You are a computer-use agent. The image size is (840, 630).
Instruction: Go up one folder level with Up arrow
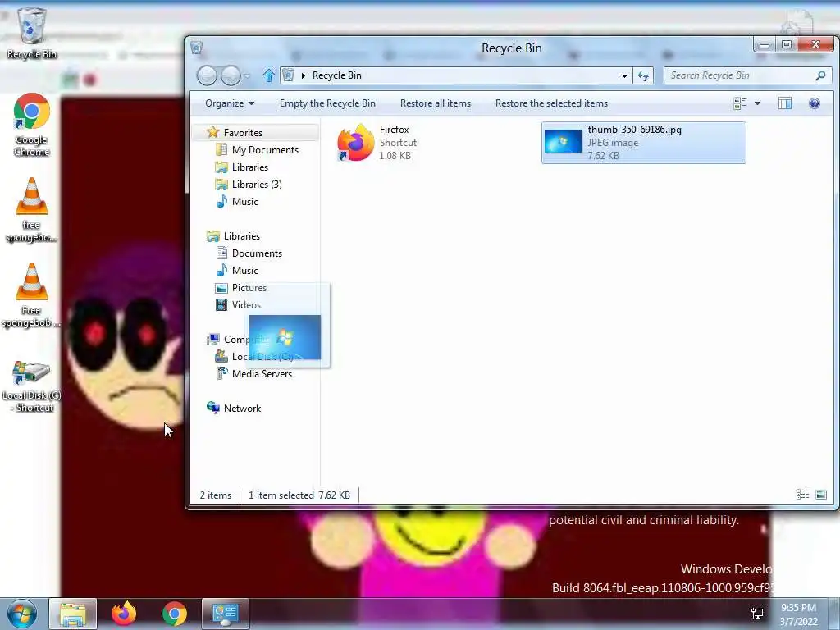268,75
